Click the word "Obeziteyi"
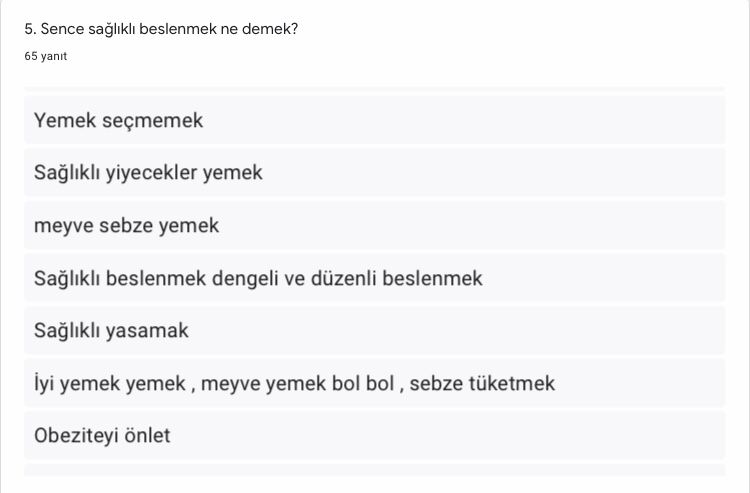 click(x=76, y=436)
